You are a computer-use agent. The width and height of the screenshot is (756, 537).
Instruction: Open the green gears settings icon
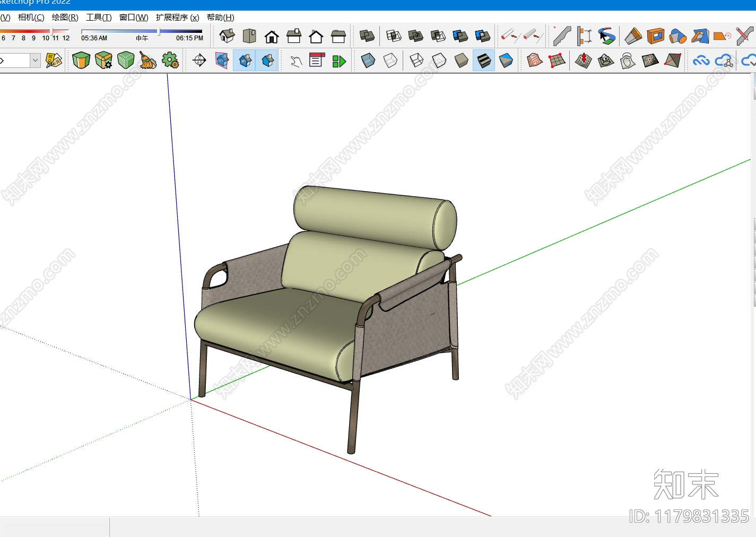click(x=170, y=60)
